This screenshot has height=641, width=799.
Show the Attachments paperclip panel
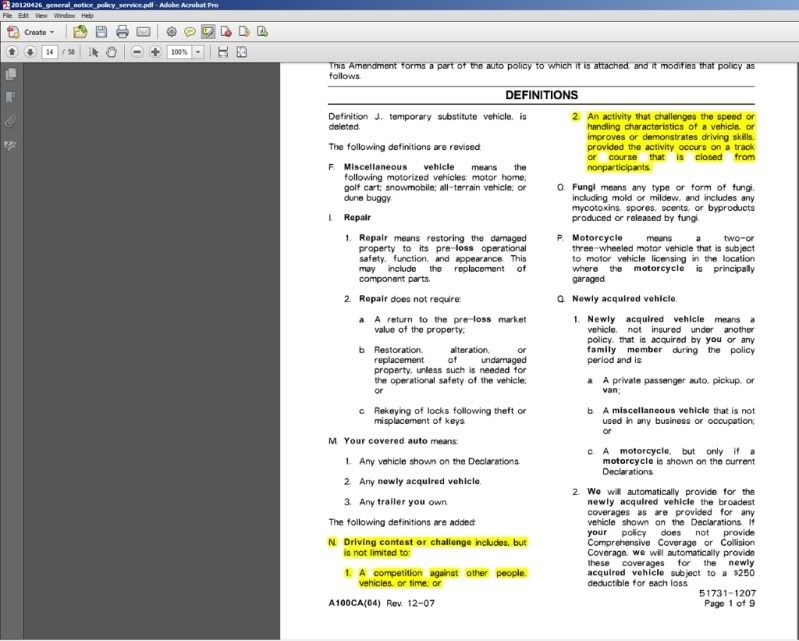[x=11, y=121]
